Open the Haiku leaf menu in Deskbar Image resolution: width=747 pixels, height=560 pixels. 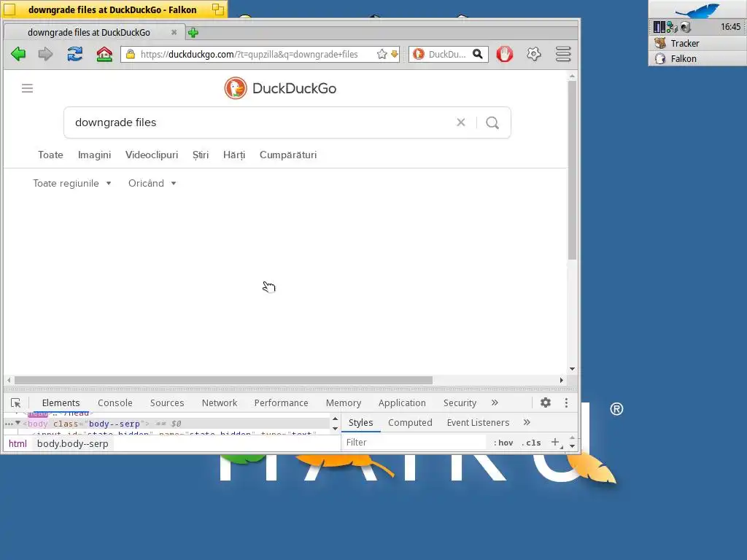point(697,9)
